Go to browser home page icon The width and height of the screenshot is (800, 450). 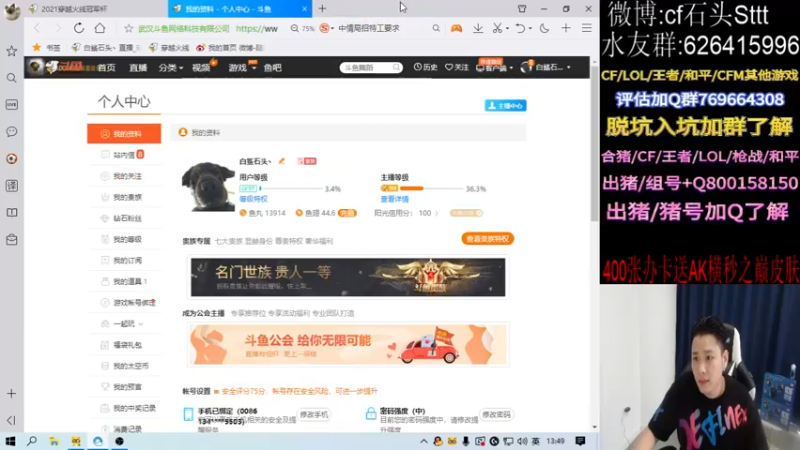tap(100, 28)
